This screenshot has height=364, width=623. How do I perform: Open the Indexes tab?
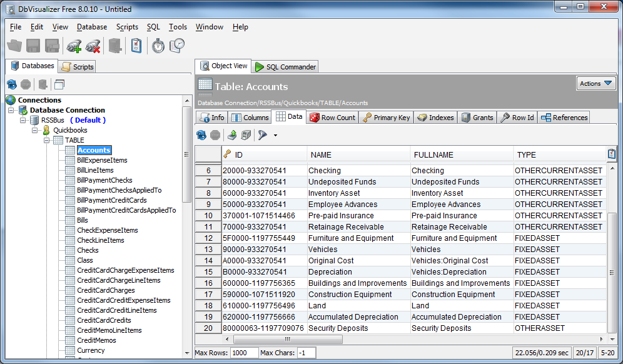pyautogui.click(x=435, y=118)
